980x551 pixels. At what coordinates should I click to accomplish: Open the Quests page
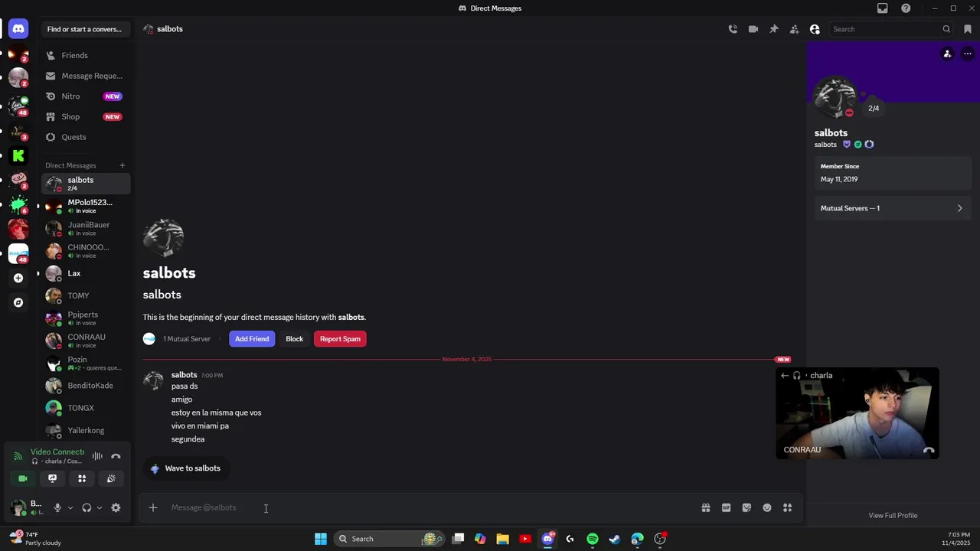pos(86,137)
